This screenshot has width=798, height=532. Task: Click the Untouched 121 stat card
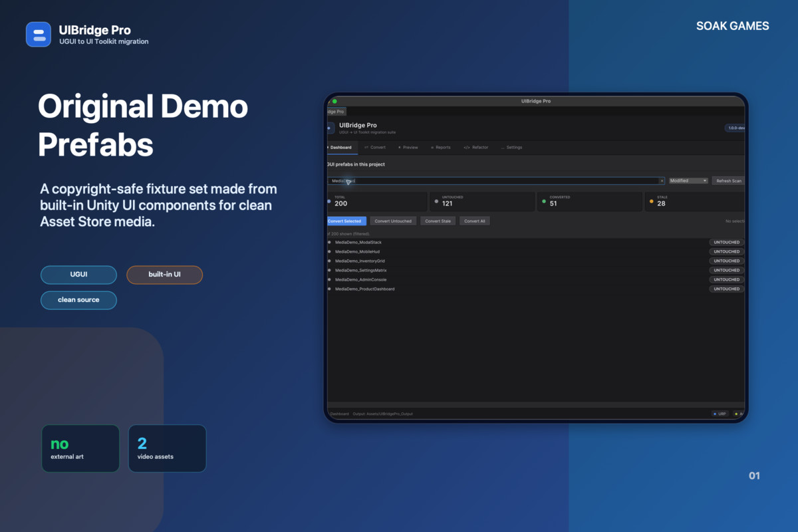(482, 201)
